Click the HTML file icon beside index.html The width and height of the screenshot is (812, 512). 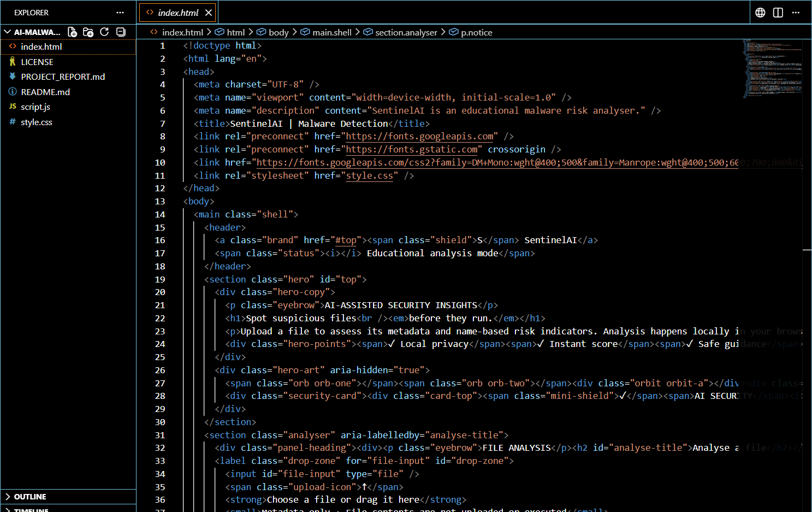(x=13, y=46)
